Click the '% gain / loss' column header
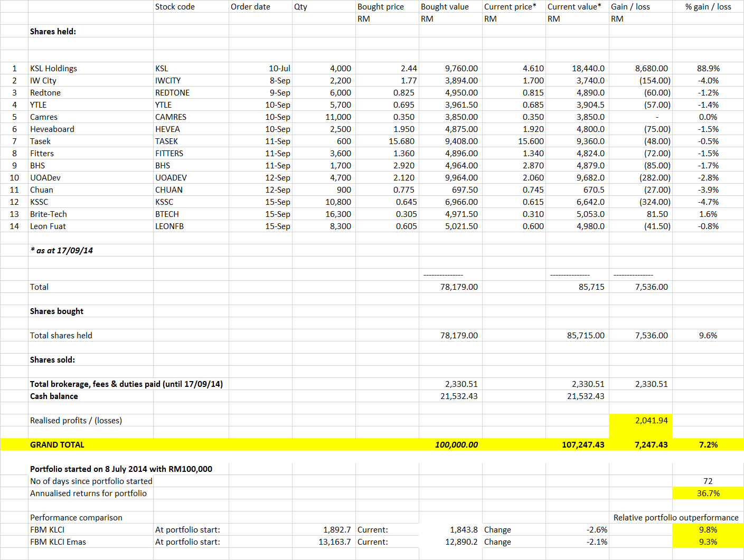744x560 pixels. click(708, 7)
